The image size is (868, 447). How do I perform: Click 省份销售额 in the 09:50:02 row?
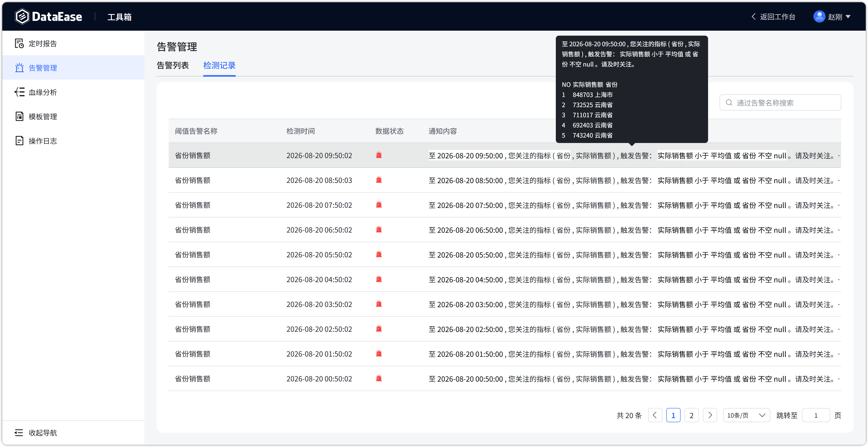(192, 155)
